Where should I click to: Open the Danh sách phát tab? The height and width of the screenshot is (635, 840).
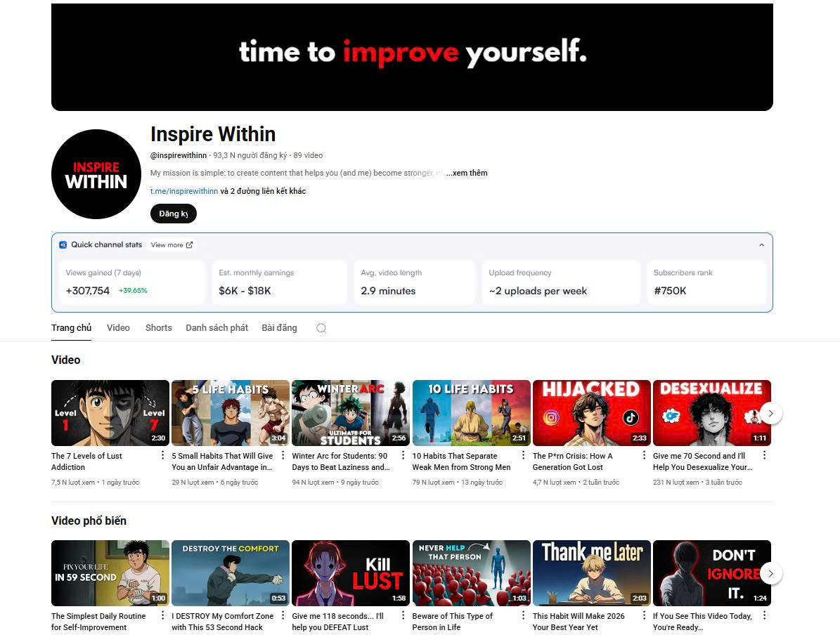click(217, 328)
